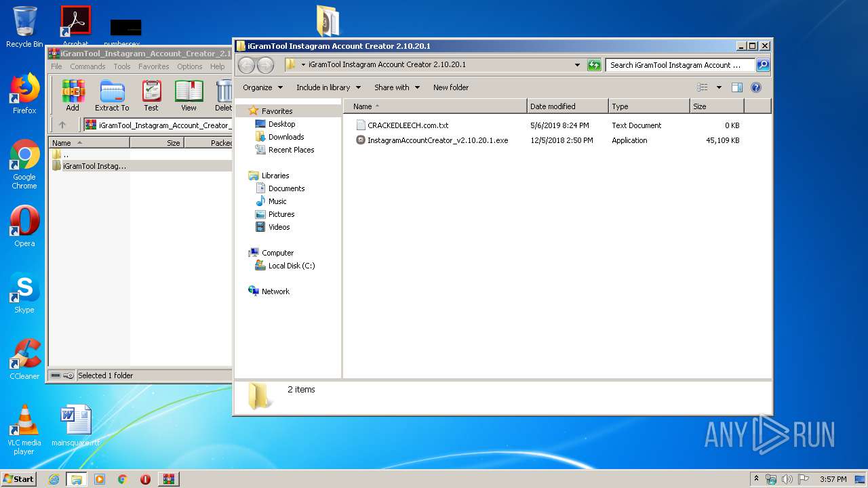The width and height of the screenshot is (868, 488).
Task: Click the Internet Explorer taskbar icon
Action: 54,479
